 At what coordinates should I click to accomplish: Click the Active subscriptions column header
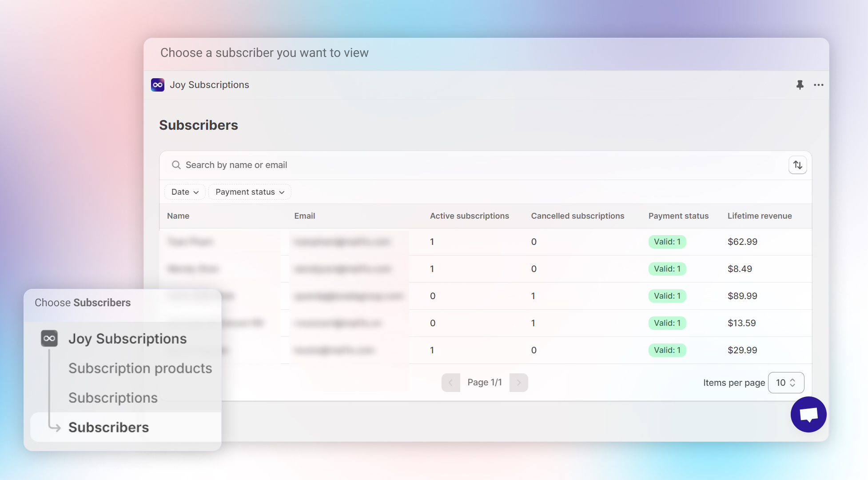(469, 216)
